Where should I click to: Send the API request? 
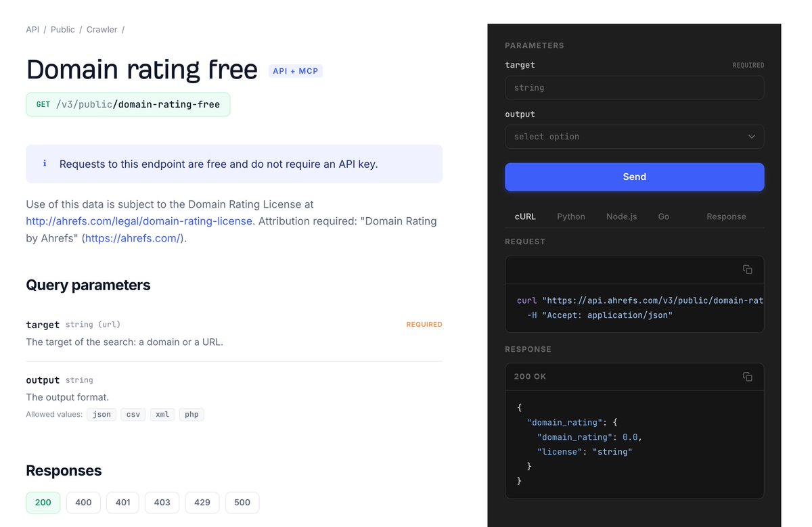coord(635,177)
